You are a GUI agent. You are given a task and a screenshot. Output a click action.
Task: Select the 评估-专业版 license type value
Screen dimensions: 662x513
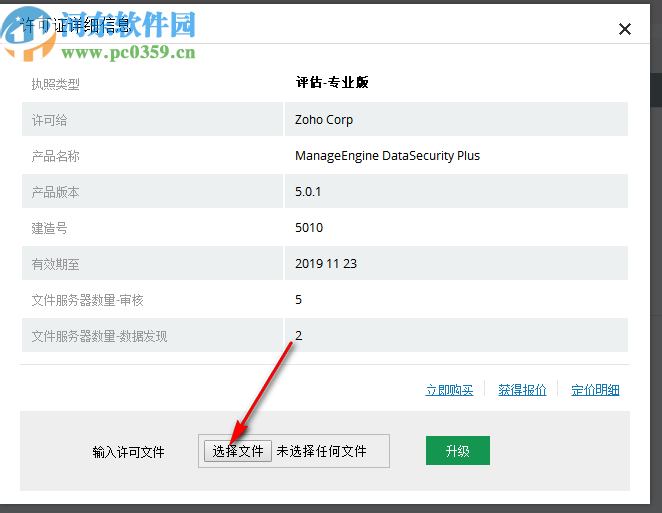(x=332, y=82)
